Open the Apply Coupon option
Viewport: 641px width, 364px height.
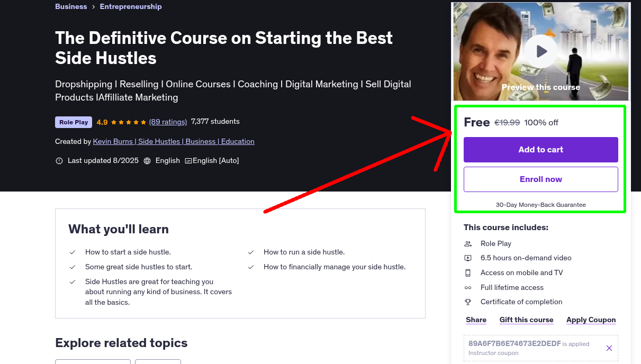tap(591, 320)
